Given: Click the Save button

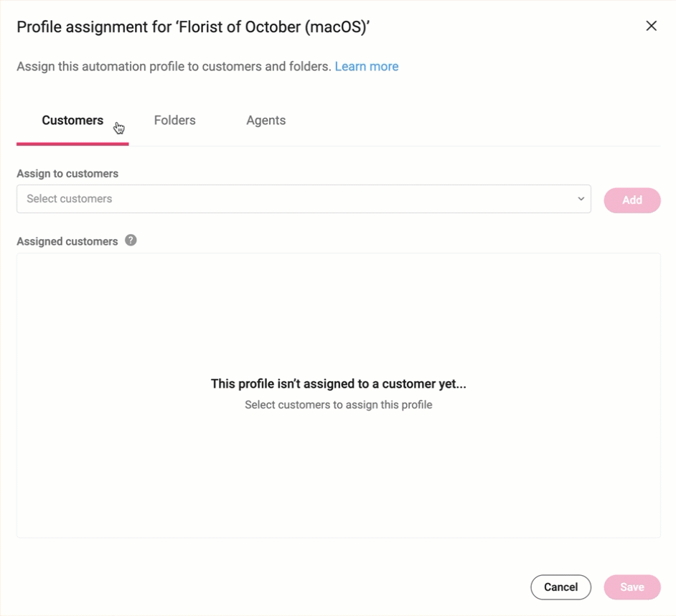Looking at the screenshot, I should pyautogui.click(x=632, y=587).
